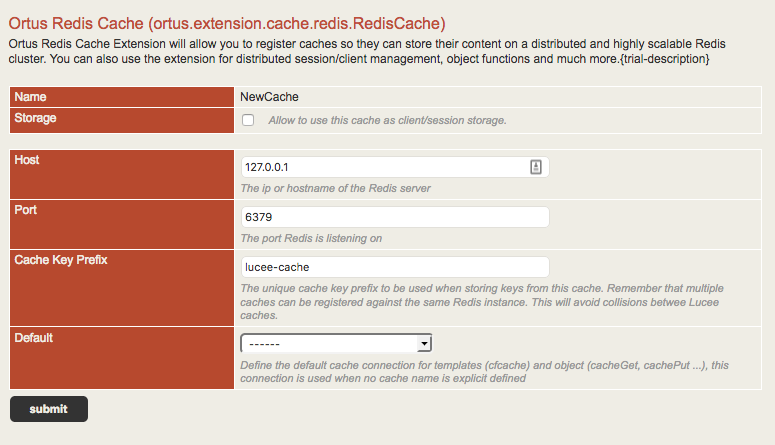
Task: Click the autofill icon in the Host field
Action: pos(536,167)
